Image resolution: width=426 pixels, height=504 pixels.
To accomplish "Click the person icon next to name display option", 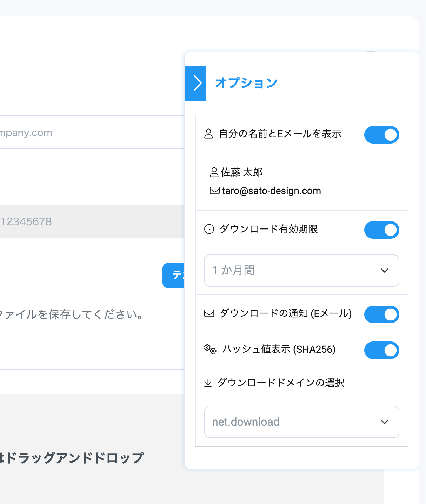I will [209, 134].
